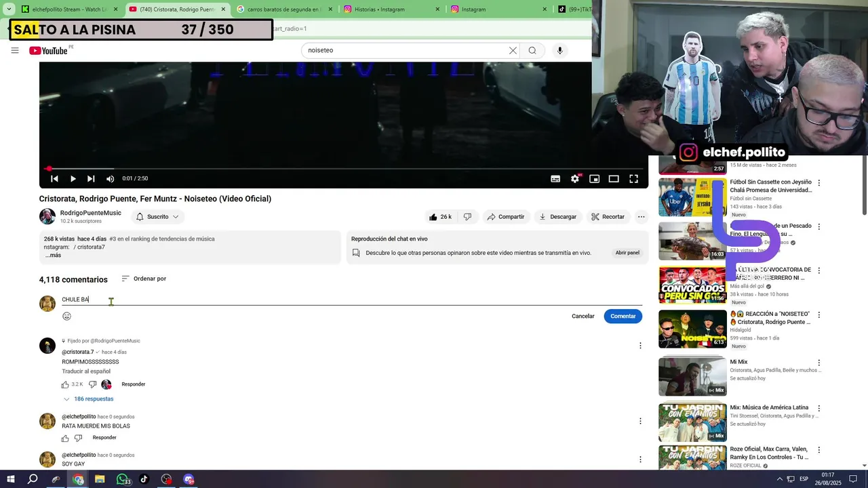Screen dimensions: 868x488
Task: Show hidden system tray icons
Action: click(x=779, y=479)
